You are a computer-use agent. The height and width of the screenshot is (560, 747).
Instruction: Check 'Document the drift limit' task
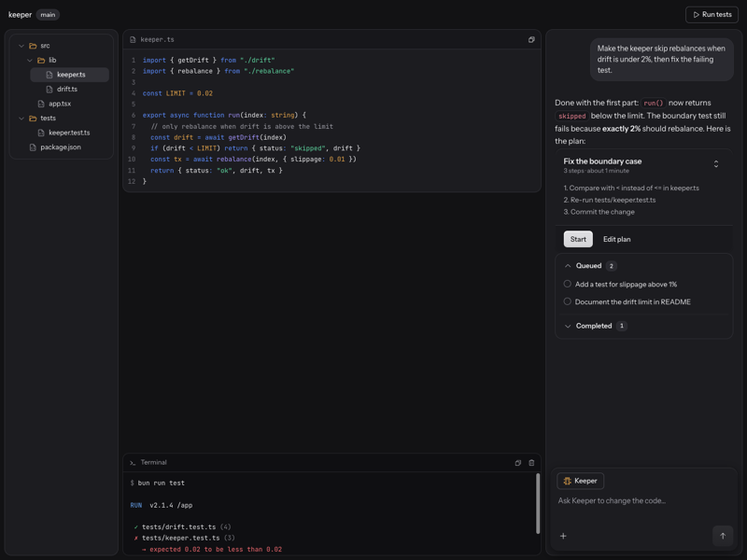tap(567, 301)
